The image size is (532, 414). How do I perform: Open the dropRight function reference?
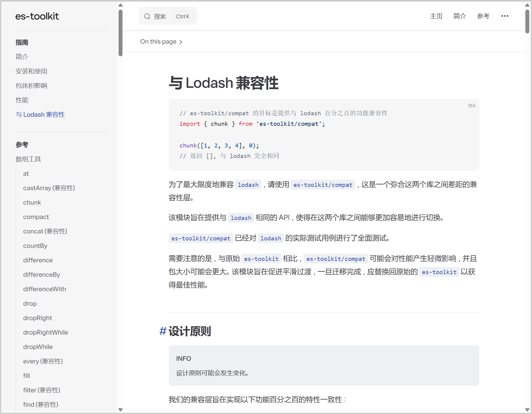pyautogui.click(x=38, y=318)
